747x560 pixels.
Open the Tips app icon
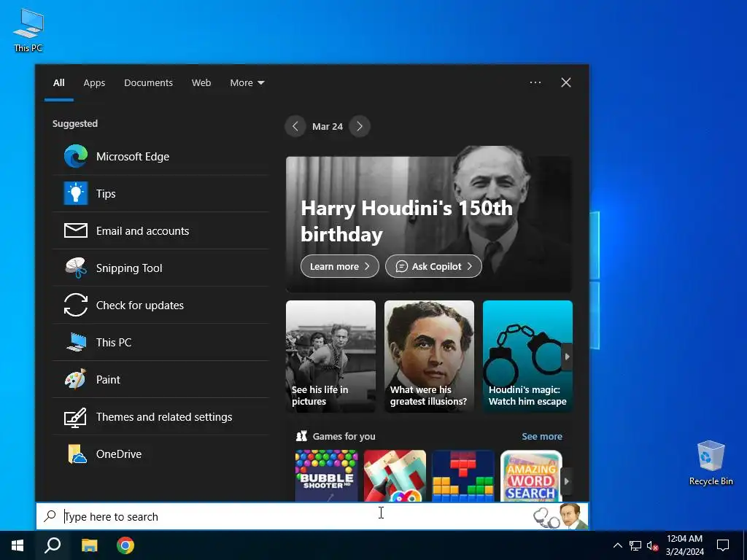(x=76, y=193)
